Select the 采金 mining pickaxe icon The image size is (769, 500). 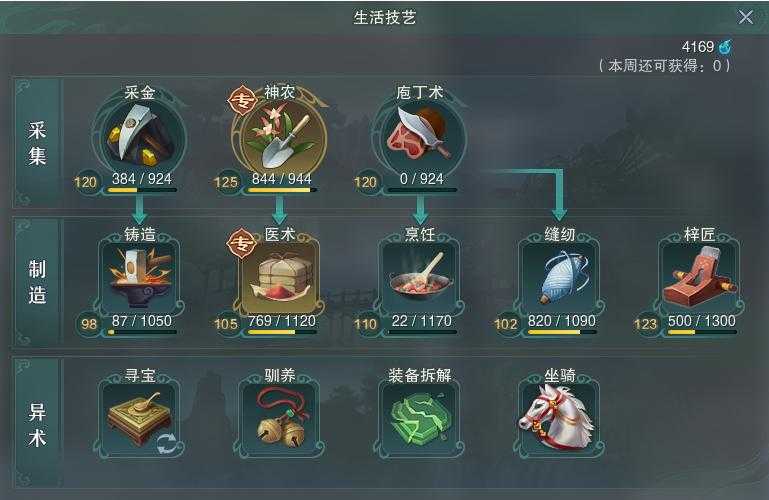point(140,136)
